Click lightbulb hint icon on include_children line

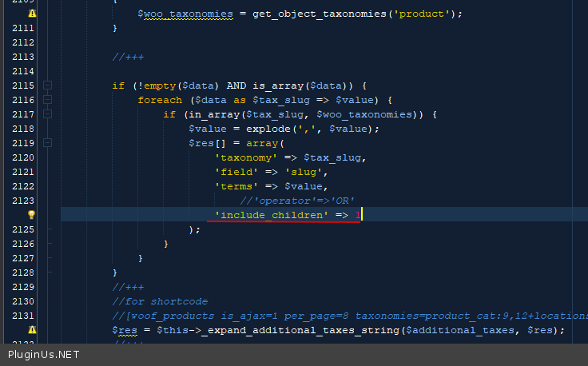click(31, 214)
